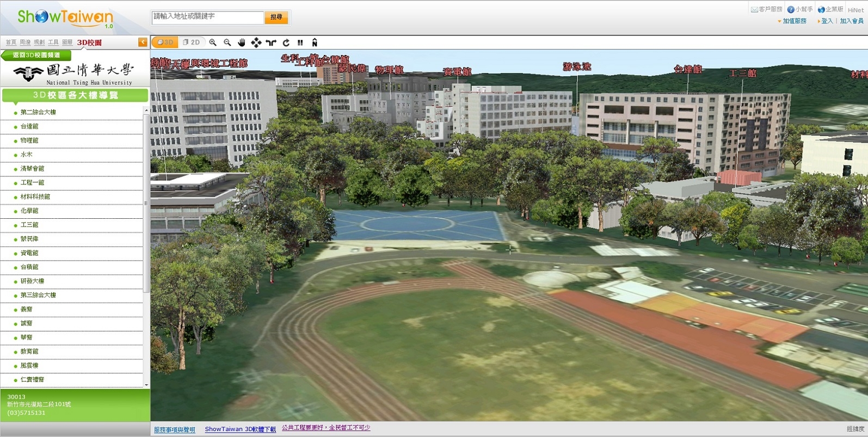
Task: Click the turn-direction arrows icon
Action: [271, 42]
